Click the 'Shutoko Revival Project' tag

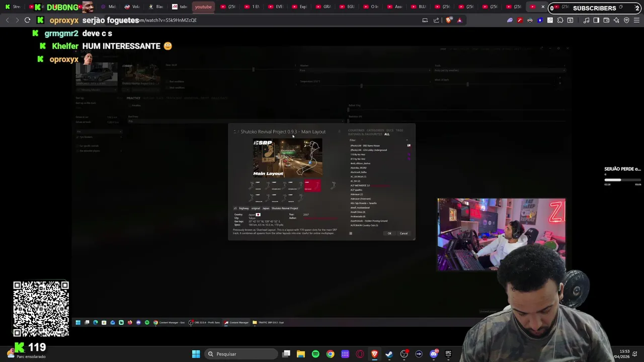[285, 208]
